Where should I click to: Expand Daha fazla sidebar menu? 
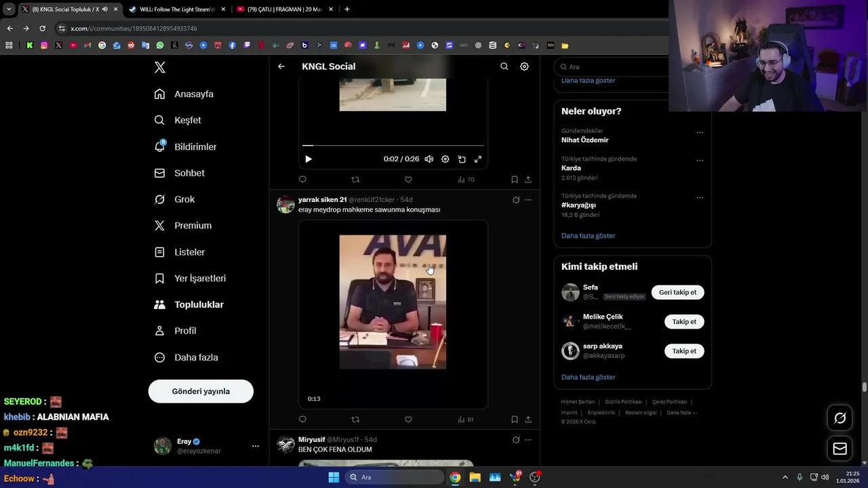click(x=186, y=357)
